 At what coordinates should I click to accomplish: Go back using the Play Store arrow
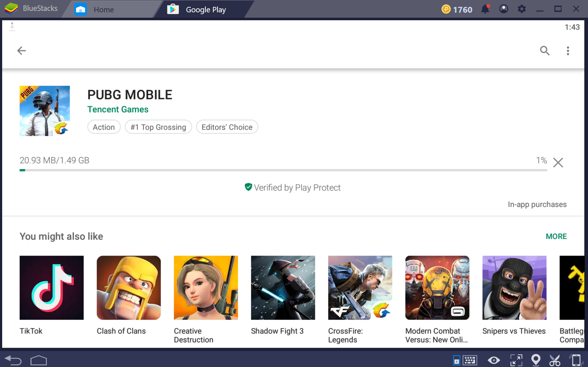point(22,51)
